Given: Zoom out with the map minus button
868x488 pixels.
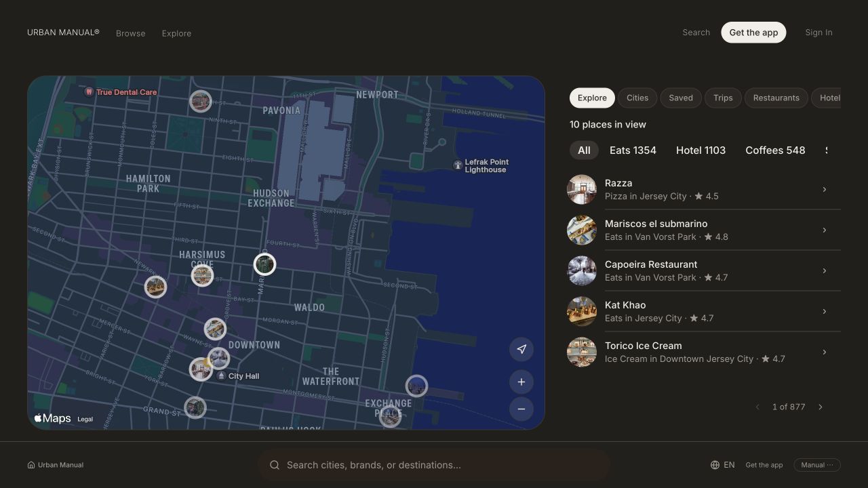Looking at the screenshot, I should click(x=521, y=409).
